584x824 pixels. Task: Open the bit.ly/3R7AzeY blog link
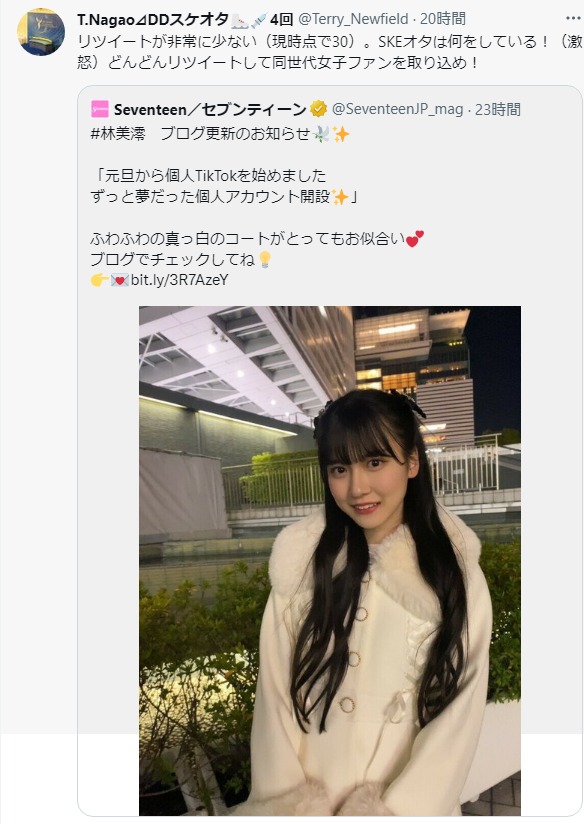click(x=180, y=280)
